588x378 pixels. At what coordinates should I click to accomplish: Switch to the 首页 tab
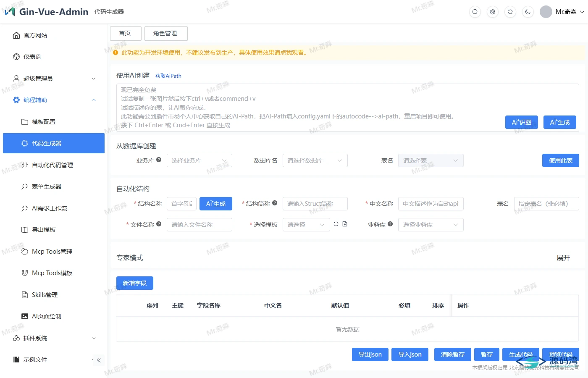tap(126, 33)
